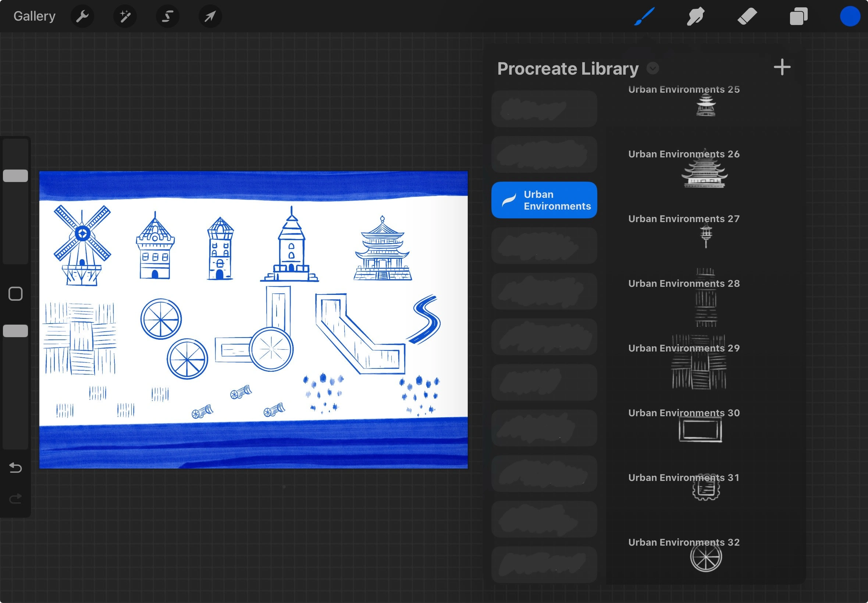Click the undo arrow
868x603 pixels.
click(x=15, y=468)
